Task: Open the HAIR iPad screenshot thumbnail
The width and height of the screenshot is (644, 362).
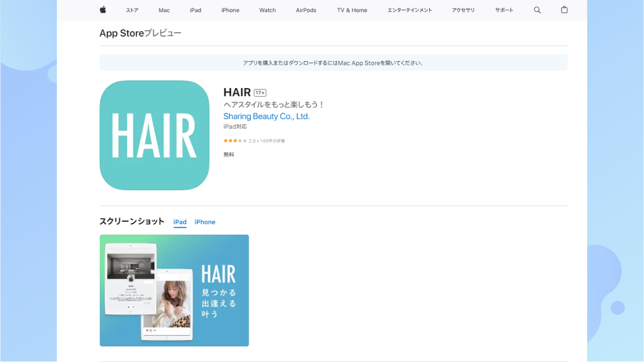Action: click(174, 291)
